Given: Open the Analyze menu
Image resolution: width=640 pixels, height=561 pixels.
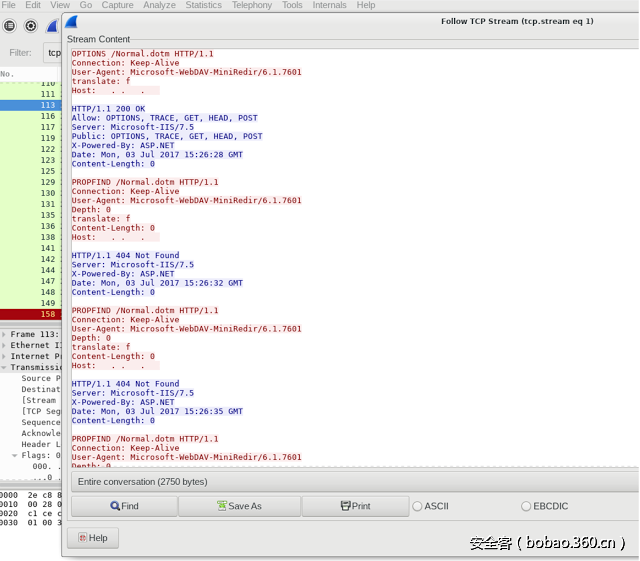Looking at the screenshot, I should click(159, 5).
